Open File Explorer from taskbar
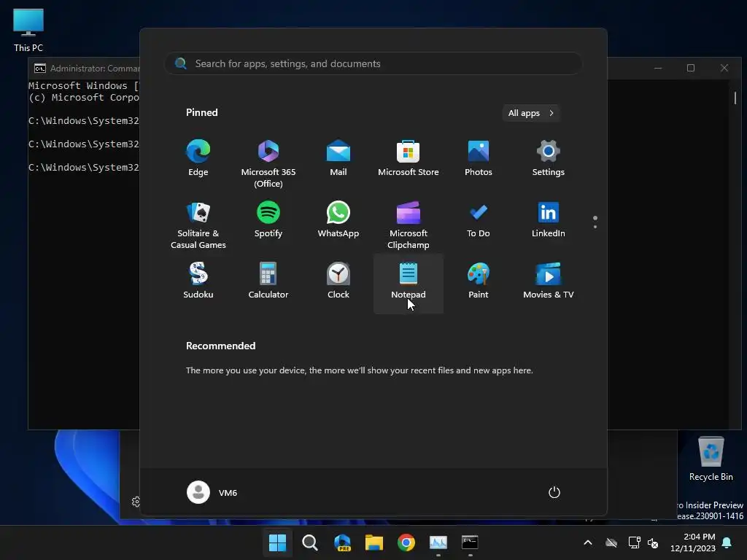Image resolution: width=747 pixels, height=560 pixels. click(x=374, y=542)
